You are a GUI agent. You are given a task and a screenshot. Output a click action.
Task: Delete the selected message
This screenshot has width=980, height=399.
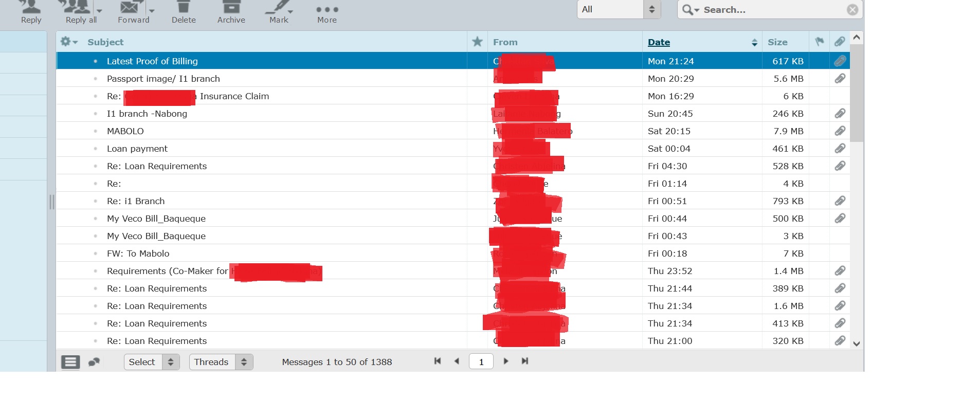click(184, 12)
